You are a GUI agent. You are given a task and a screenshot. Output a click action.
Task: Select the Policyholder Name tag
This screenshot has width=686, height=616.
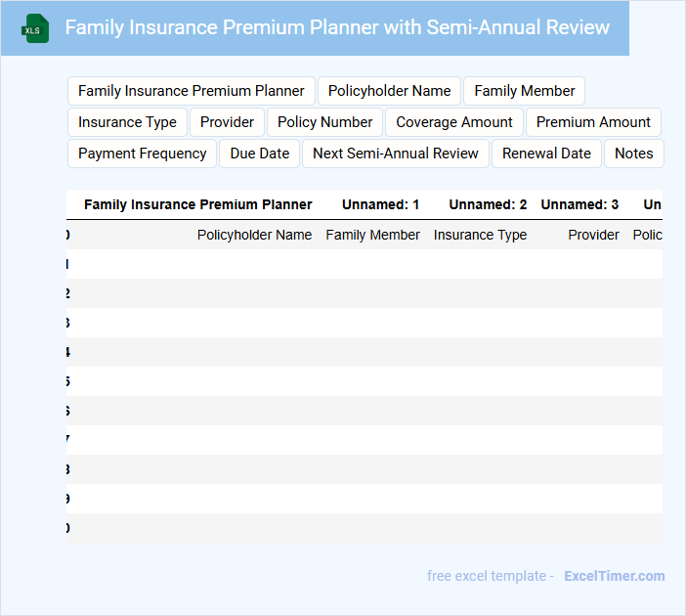[x=389, y=91]
